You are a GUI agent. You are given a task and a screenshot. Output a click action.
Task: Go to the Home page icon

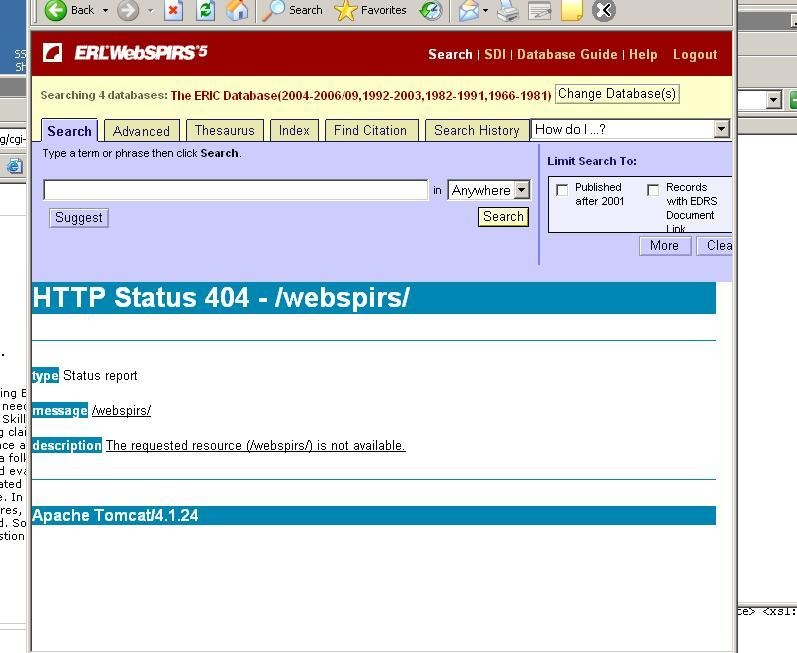(237, 10)
